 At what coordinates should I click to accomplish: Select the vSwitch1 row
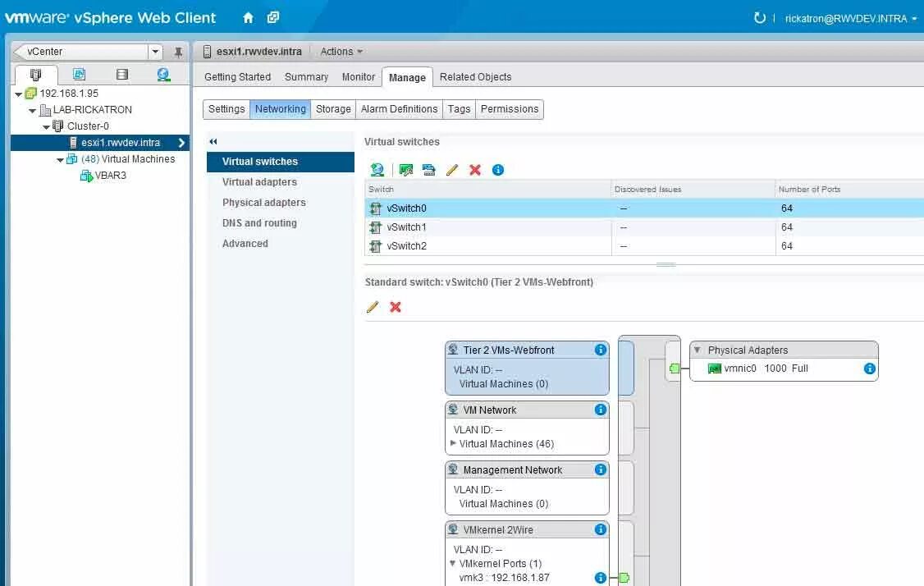[x=644, y=227]
